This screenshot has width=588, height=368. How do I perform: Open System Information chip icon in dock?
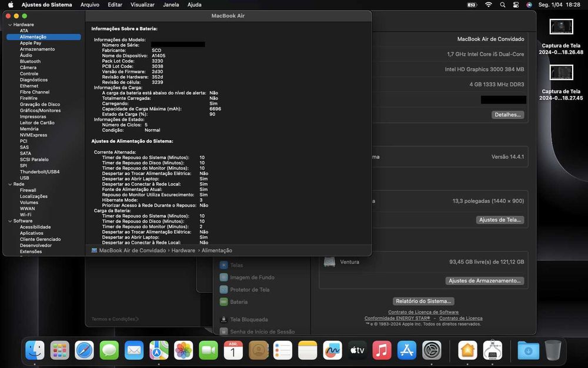point(492,350)
